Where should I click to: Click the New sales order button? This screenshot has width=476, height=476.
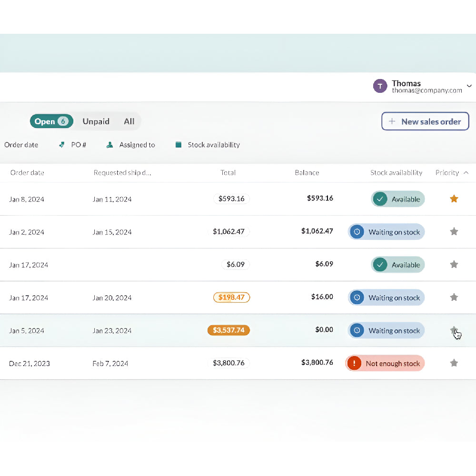click(425, 121)
